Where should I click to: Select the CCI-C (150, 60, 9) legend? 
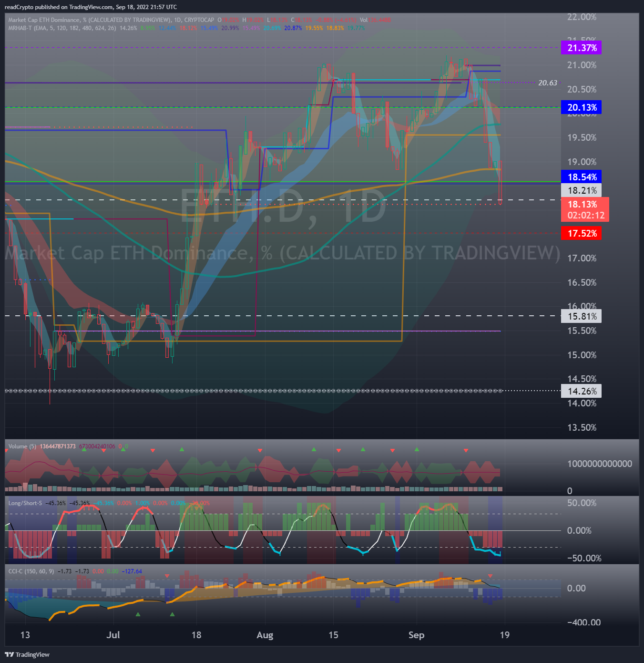tap(31, 571)
